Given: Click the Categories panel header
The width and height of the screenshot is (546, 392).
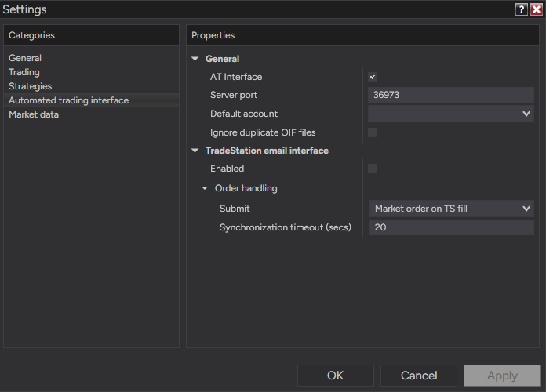Looking at the screenshot, I should pyautogui.click(x=91, y=35).
